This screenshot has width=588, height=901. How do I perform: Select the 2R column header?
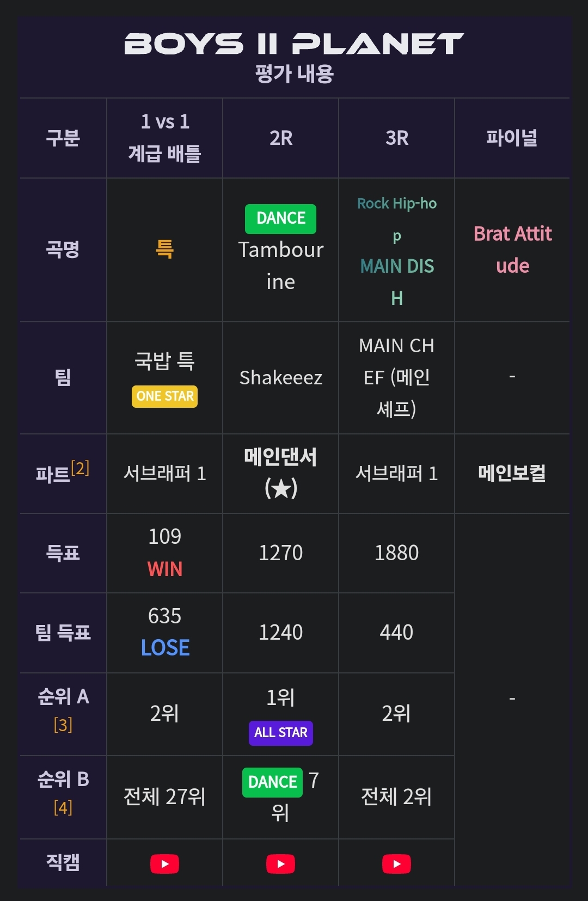click(281, 138)
